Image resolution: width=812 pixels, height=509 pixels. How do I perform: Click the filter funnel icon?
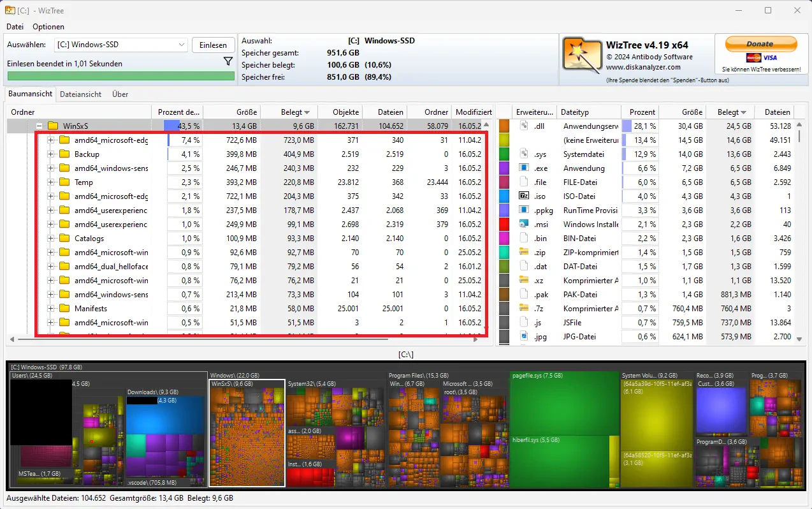click(228, 61)
